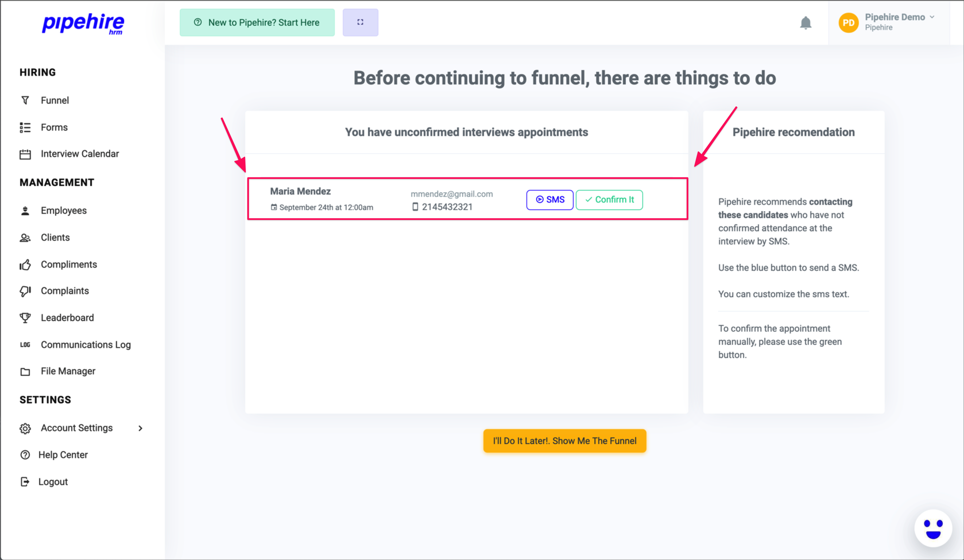The image size is (964, 560).
Task: Open Account Settings
Action: point(77,428)
